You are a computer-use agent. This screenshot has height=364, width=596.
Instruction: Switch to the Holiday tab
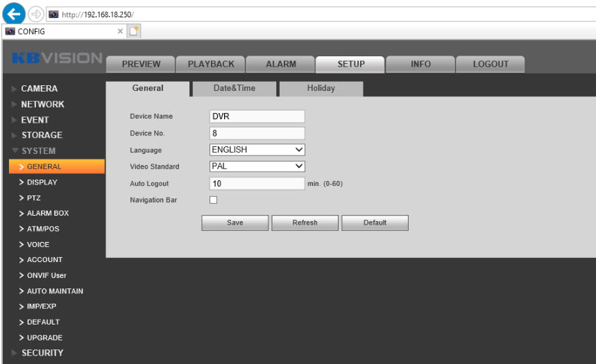tap(321, 88)
